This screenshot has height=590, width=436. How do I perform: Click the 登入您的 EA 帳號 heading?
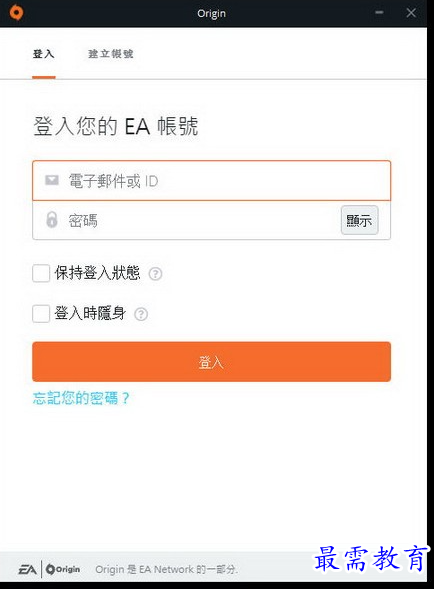(116, 126)
